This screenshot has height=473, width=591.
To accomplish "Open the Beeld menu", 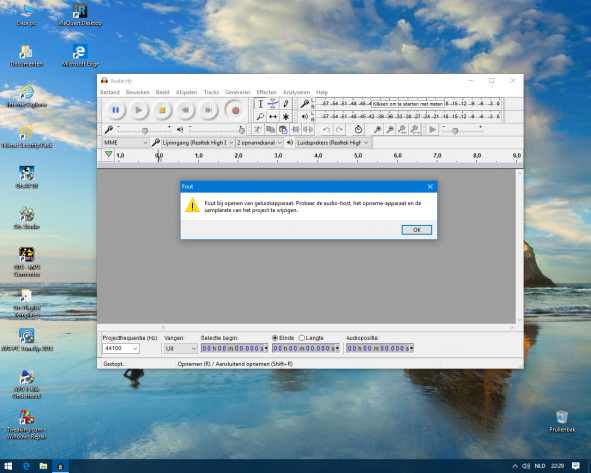I will click(162, 92).
